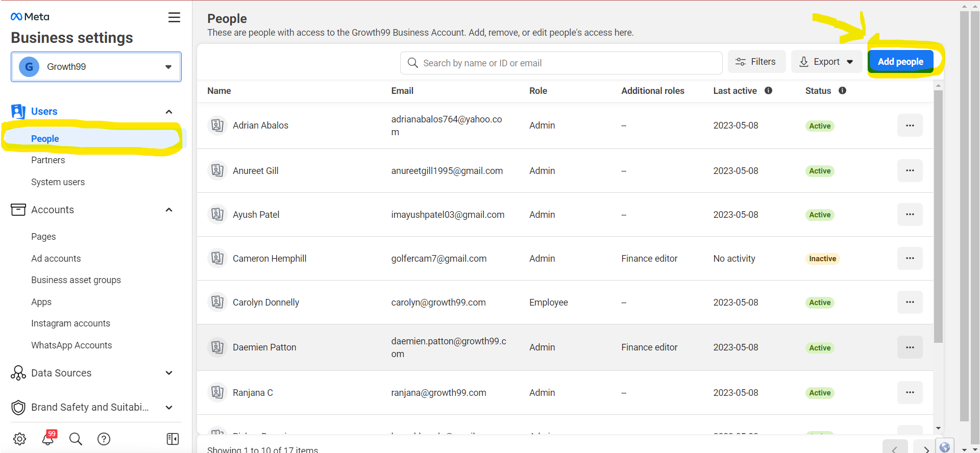
Task: Click the search by name or email field
Action: click(561, 63)
